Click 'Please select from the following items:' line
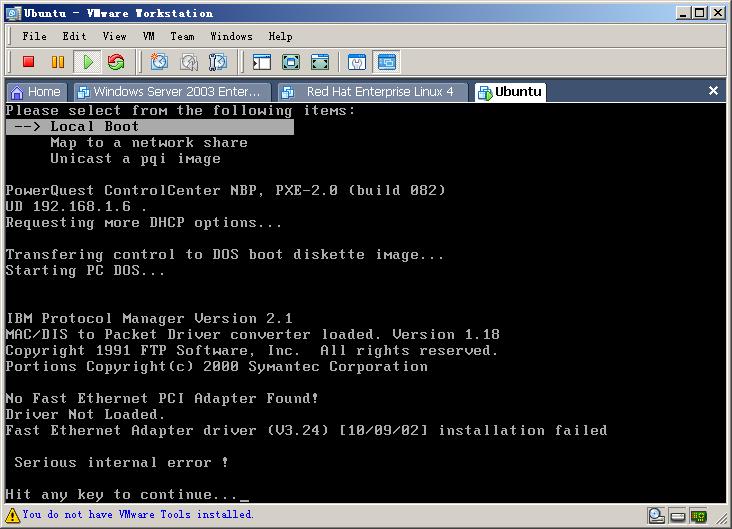The height and width of the screenshot is (529, 732). point(180,111)
